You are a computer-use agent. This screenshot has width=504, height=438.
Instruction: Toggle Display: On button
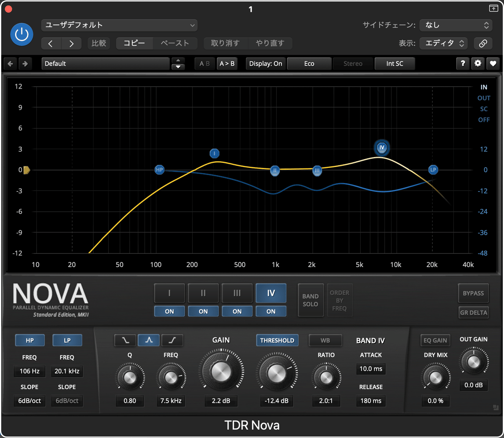[x=266, y=63]
